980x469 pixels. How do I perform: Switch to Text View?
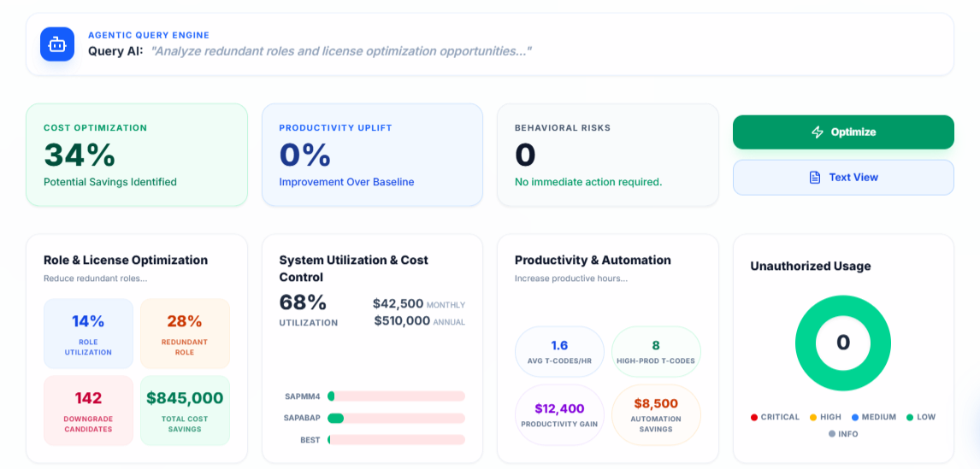click(843, 178)
